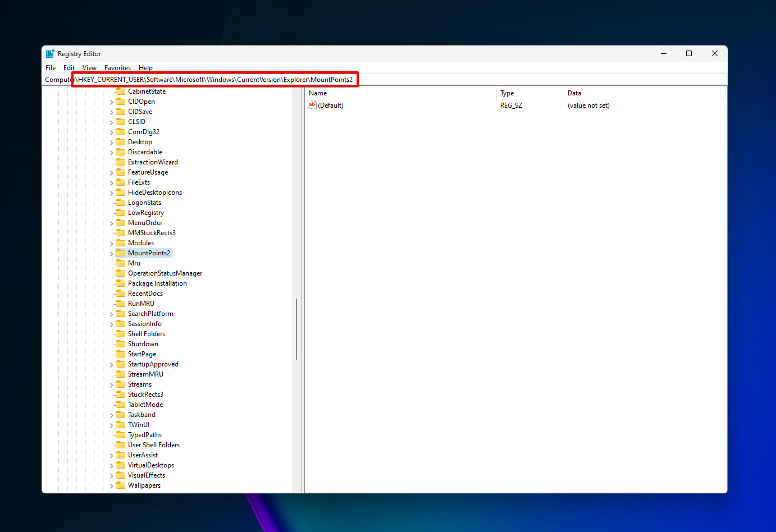The height and width of the screenshot is (532, 776).
Task: Open the File menu
Action: click(51, 68)
